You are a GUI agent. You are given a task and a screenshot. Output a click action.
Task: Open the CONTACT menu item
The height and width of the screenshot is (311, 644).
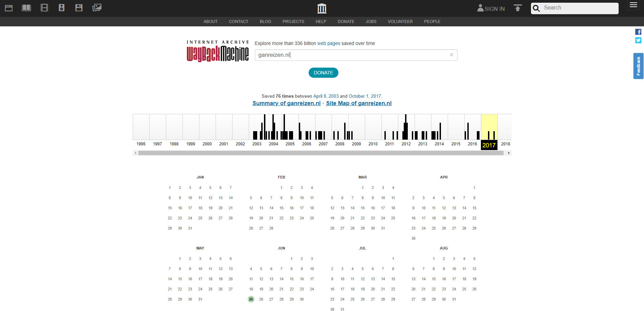pyautogui.click(x=239, y=22)
